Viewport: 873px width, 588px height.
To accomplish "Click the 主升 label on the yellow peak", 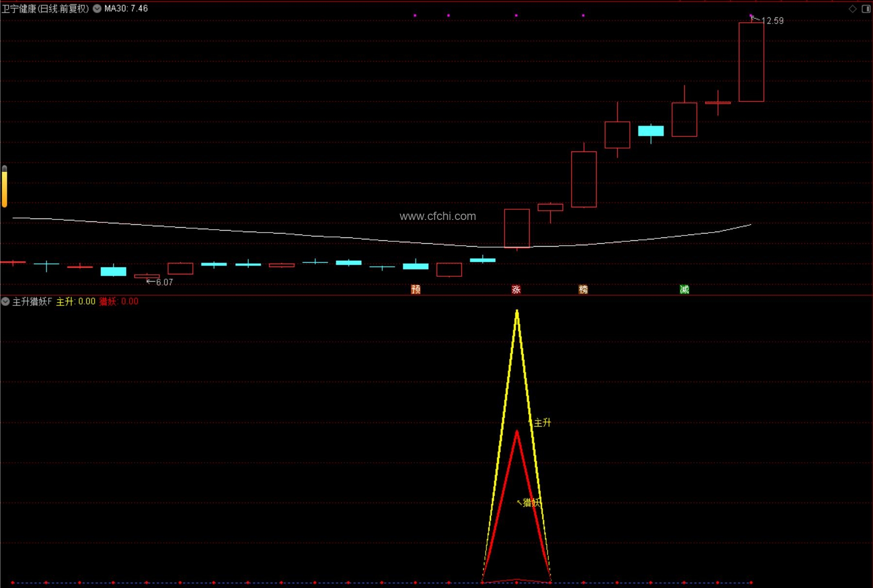I will point(542,422).
